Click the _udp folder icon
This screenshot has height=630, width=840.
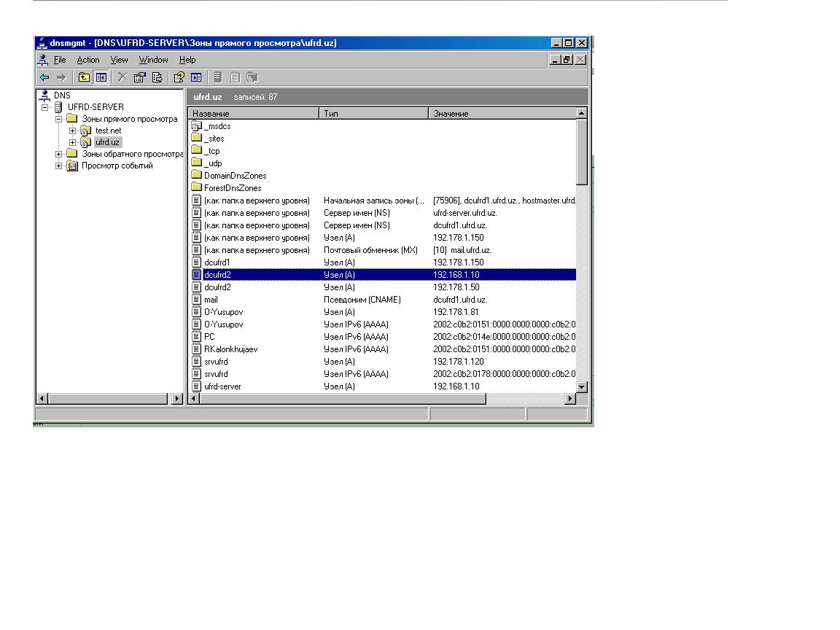pos(197,163)
